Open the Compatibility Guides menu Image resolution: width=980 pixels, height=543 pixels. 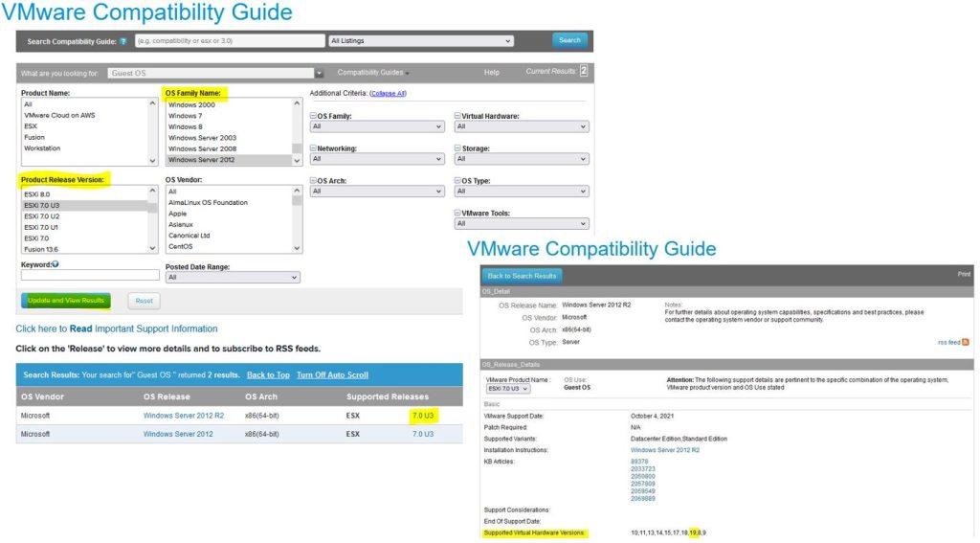click(x=373, y=73)
